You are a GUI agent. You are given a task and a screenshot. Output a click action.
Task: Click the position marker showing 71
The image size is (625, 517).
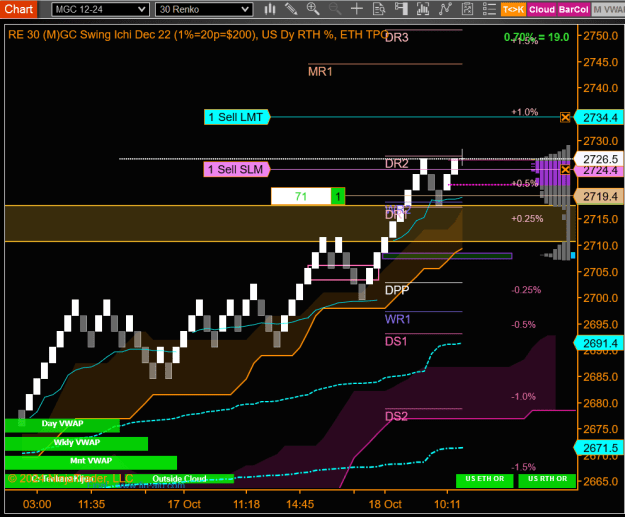pos(301,196)
